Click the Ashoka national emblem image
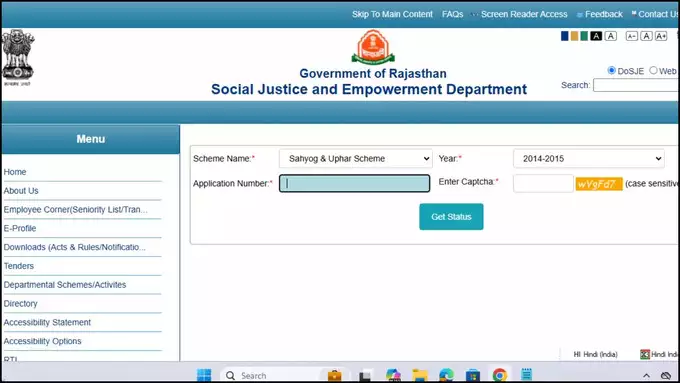 click(x=17, y=57)
